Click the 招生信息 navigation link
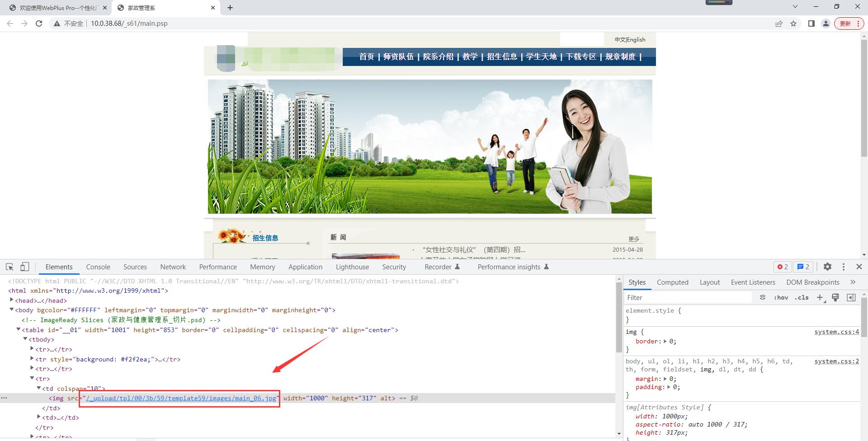The width and height of the screenshot is (868, 441). (502, 56)
